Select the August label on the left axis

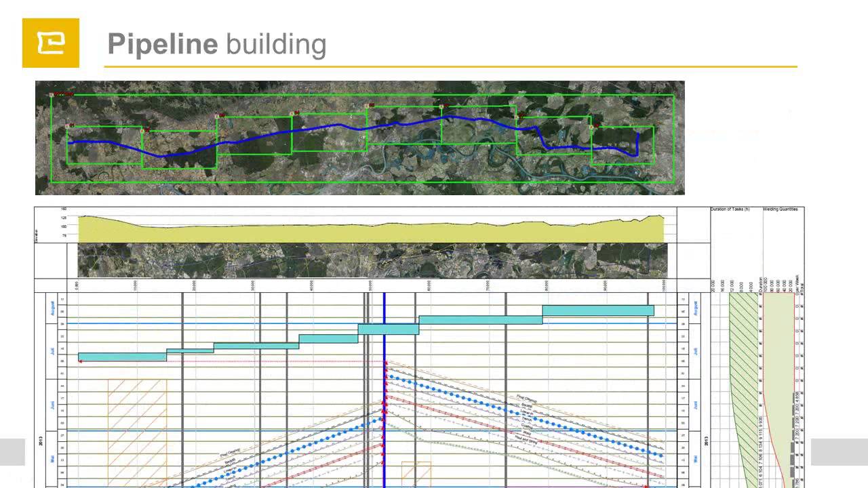click(x=52, y=310)
